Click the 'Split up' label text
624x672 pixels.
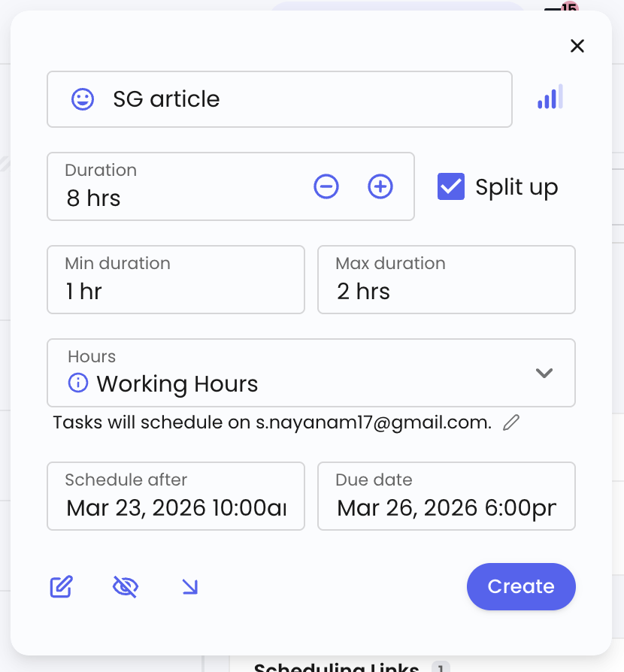coord(516,188)
